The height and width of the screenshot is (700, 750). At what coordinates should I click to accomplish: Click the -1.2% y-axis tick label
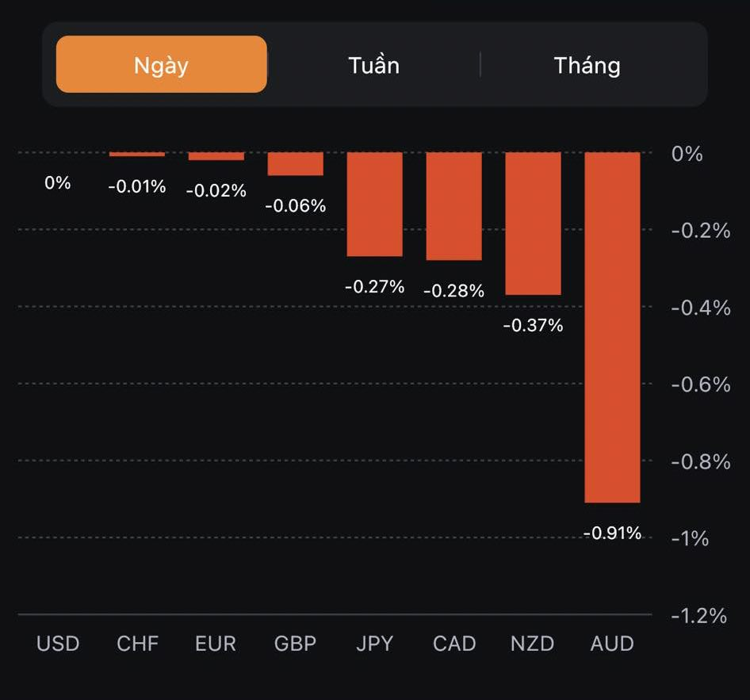[x=698, y=615]
